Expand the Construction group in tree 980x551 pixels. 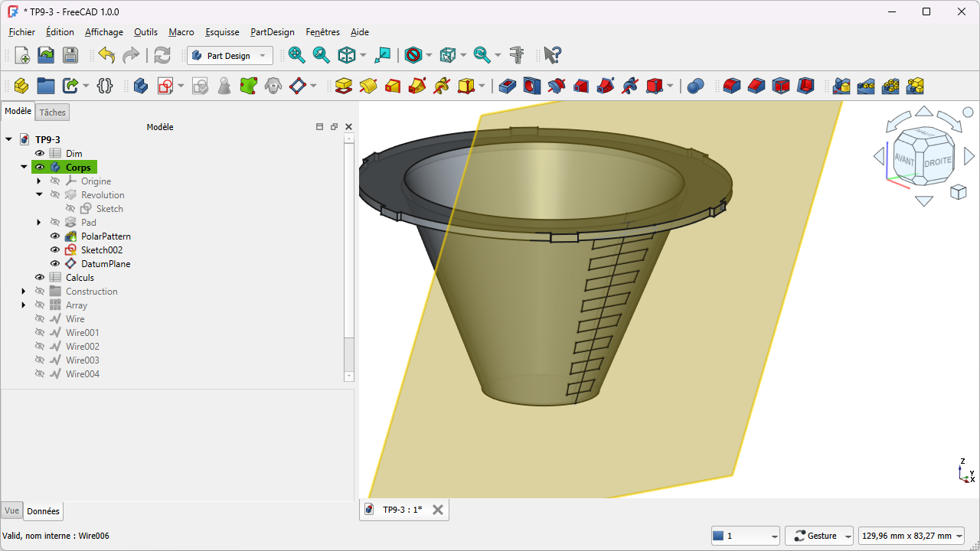pyautogui.click(x=24, y=292)
